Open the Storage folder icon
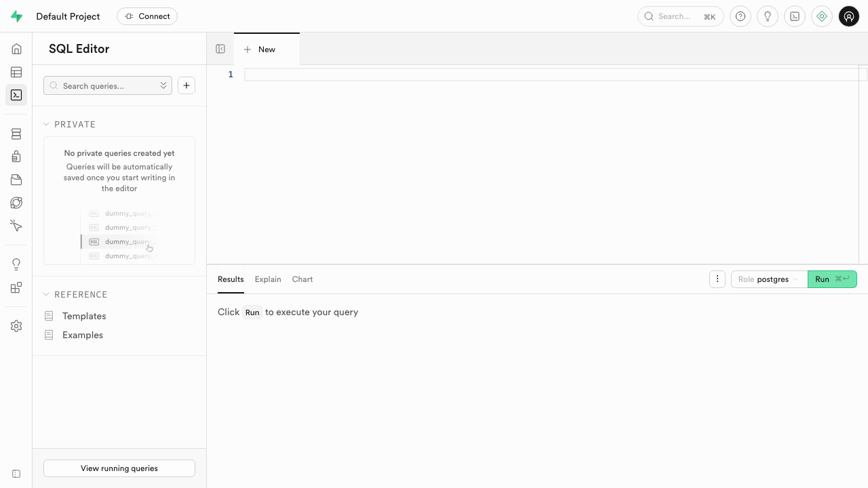 tap(16, 180)
